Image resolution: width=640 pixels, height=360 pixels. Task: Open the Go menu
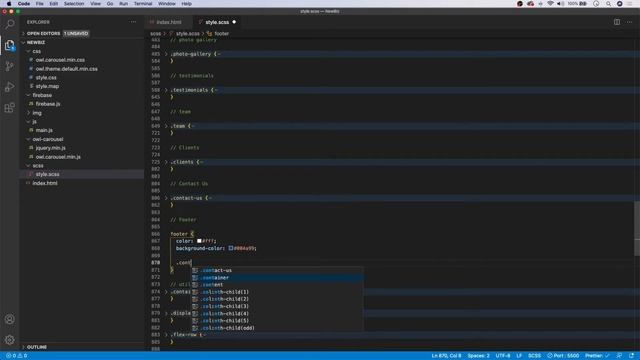(110, 4)
